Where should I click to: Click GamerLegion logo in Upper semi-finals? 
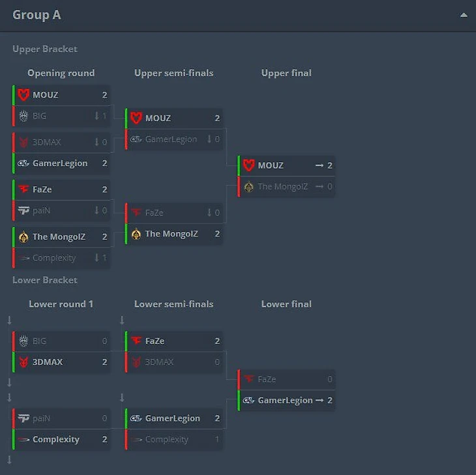click(136, 139)
